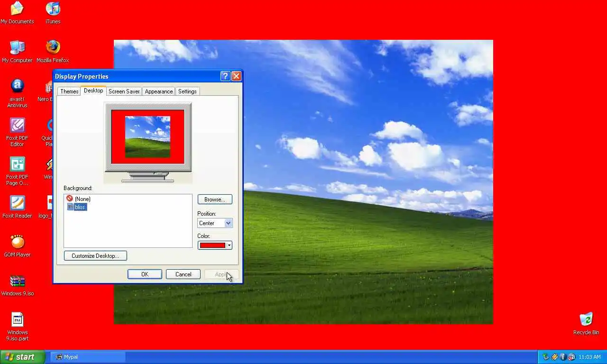Select the Foxit PDF Editor desktop icon

[17, 132]
